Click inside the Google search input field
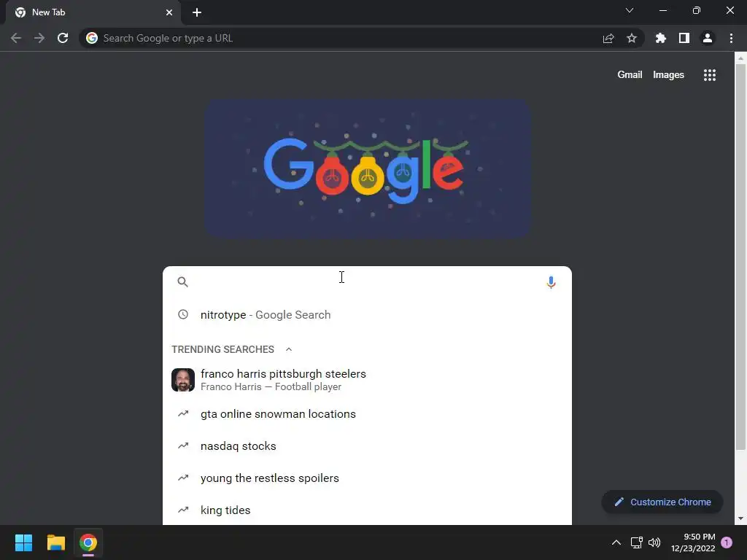Image resolution: width=747 pixels, height=560 pixels. [x=367, y=282]
